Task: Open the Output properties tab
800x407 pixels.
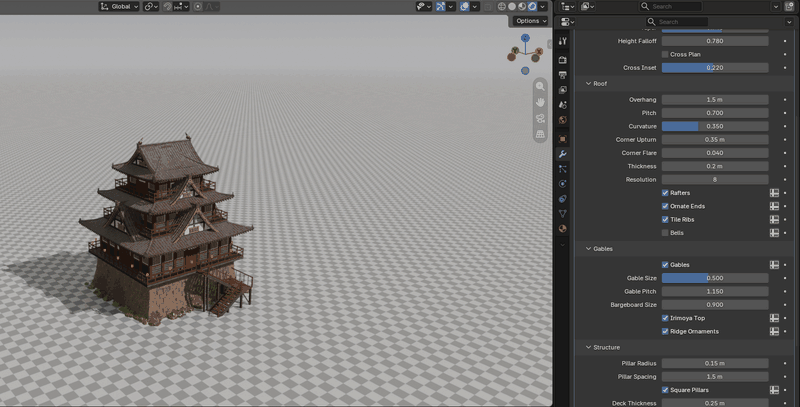Action: pyautogui.click(x=563, y=75)
